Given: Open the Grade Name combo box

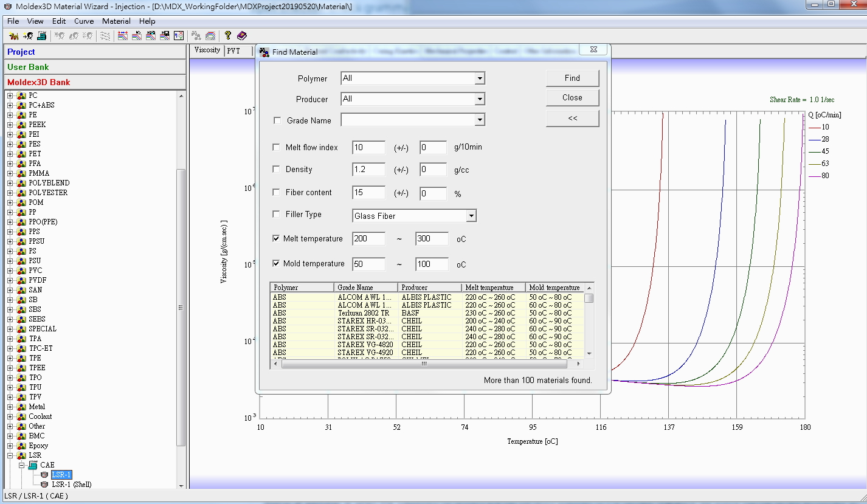Looking at the screenshot, I should [479, 120].
